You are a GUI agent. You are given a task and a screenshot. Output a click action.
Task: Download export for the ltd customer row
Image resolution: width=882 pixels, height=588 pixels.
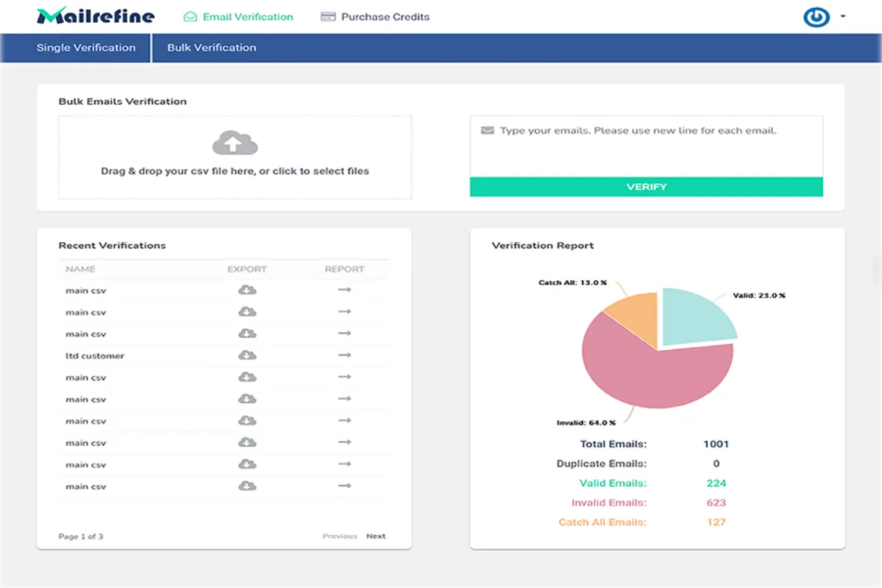[x=248, y=356]
